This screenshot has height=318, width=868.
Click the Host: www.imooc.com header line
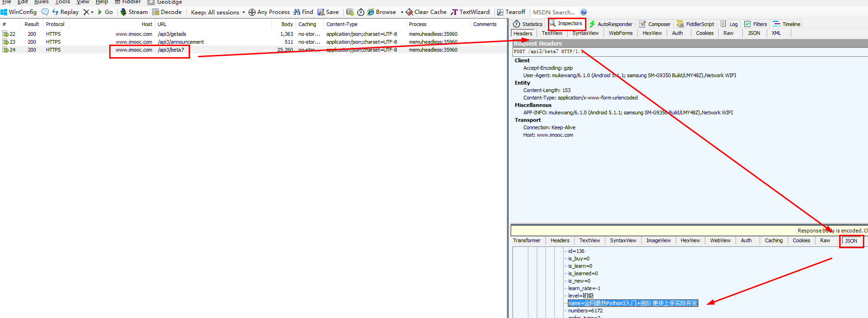(x=548, y=135)
